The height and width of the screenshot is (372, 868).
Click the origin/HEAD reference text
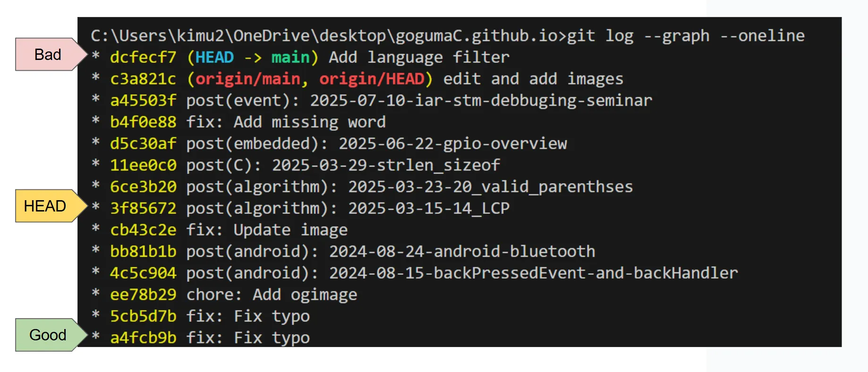pyautogui.click(x=372, y=79)
